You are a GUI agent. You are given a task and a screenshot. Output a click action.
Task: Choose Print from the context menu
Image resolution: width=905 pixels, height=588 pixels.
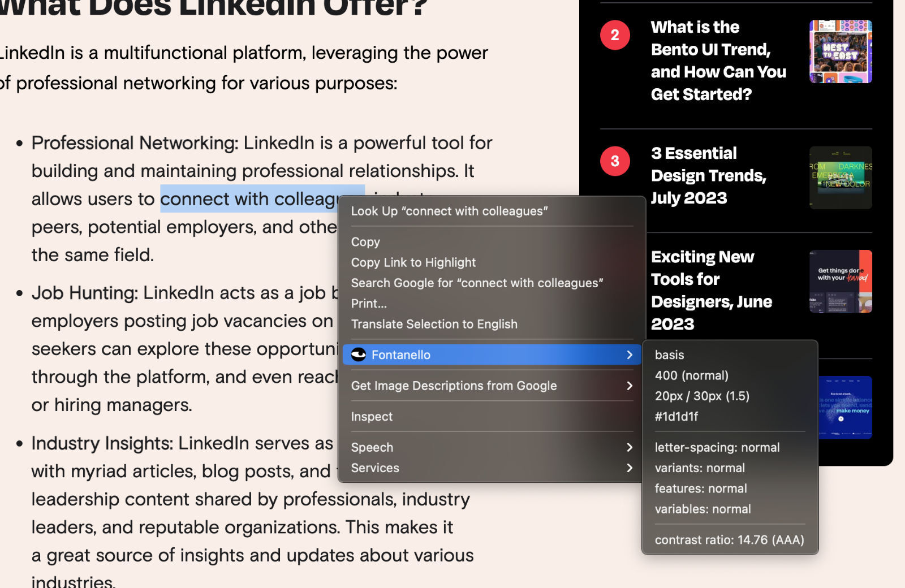(369, 304)
